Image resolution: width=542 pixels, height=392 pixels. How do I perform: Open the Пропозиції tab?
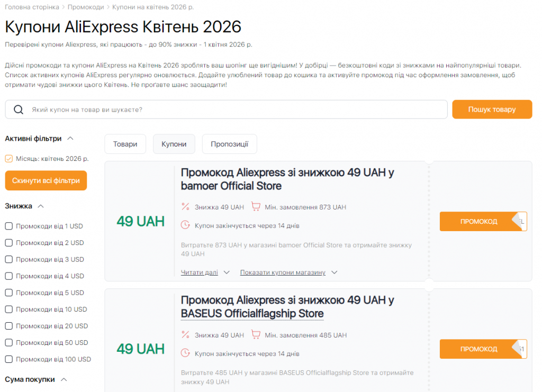tap(229, 143)
